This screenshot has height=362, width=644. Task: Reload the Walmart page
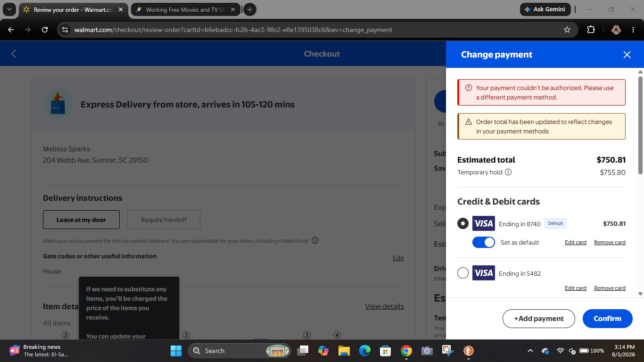(45, 30)
